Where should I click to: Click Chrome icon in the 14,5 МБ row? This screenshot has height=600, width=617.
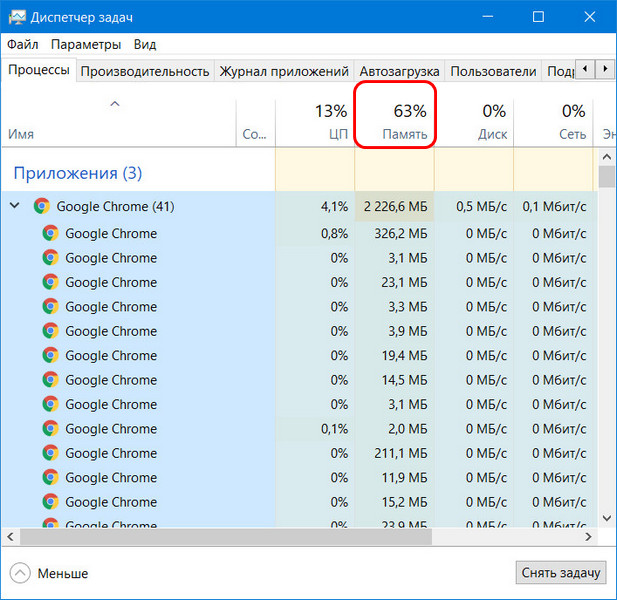pos(50,380)
